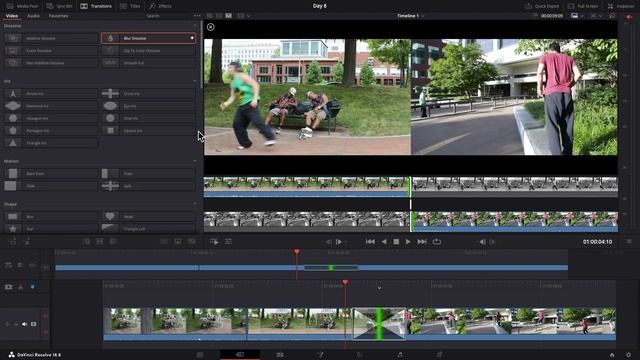Switch to the Audio transitions tab
Viewport: 640px width, 360px height.
33,16
